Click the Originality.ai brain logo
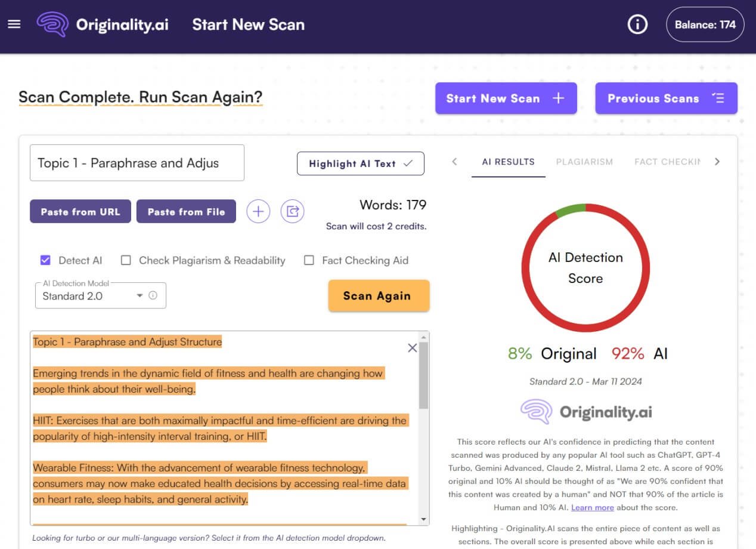The height and width of the screenshot is (549, 756). [x=52, y=24]
